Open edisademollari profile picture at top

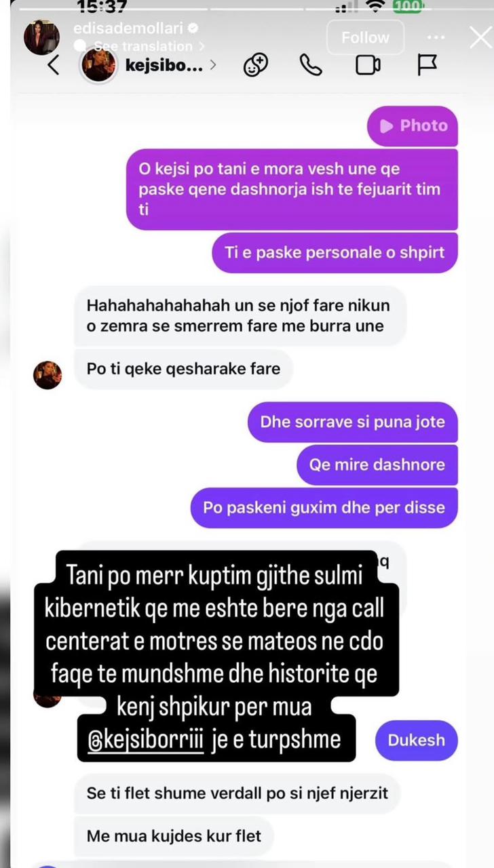click(x=42, y=37)
